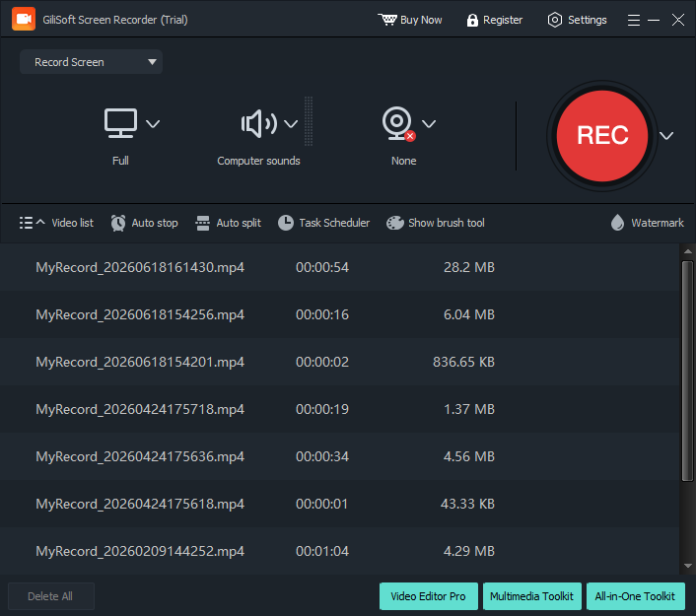The image size is (696, 616).
Task: Click the Auto split icon
Action: click(203, 223)
